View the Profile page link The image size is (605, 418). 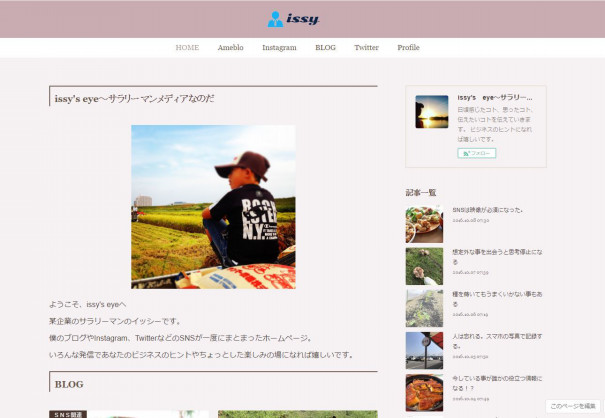click(x=408, y=47)
